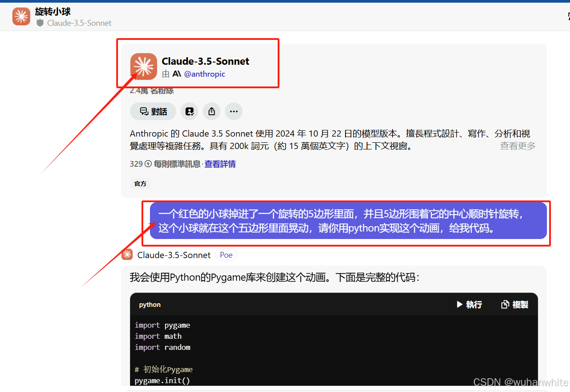Click the bold Claude-3.5-Sonnet profile title
Screen dimensions: 570x392
pyautogui.click(x=205, y=61)
